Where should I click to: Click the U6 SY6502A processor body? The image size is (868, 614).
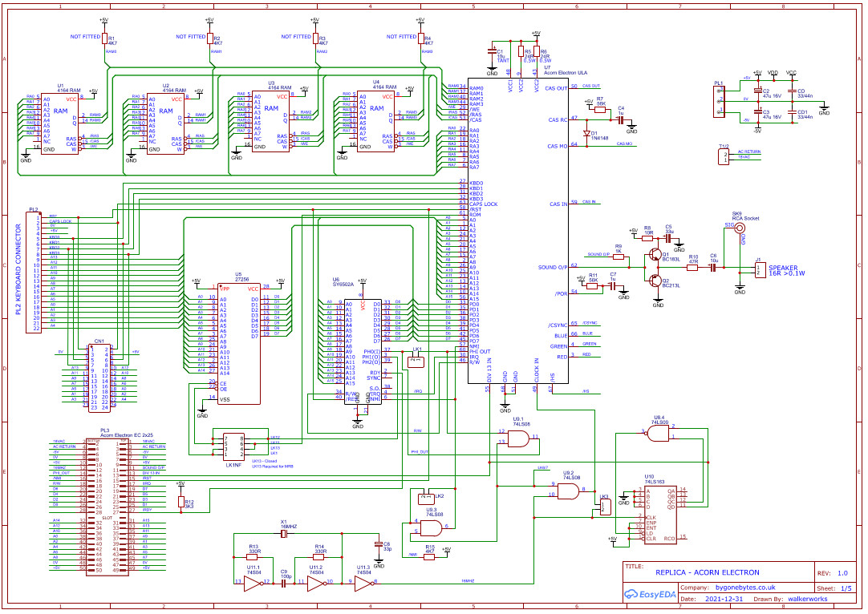click(x=363, y=352)
